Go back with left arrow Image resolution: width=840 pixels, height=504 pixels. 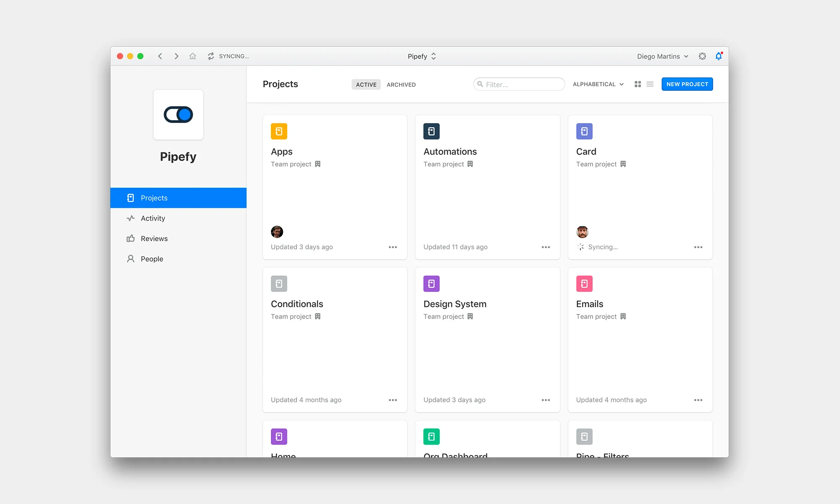(x=160, y=56)
